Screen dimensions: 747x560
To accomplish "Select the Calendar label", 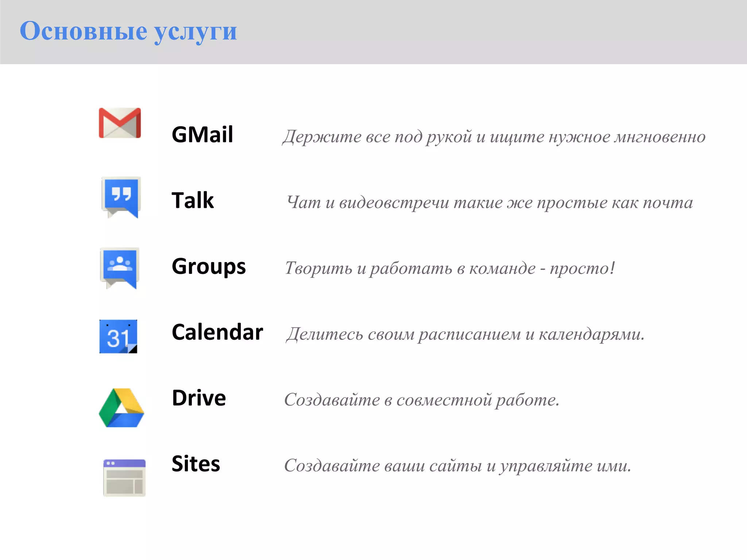I will (217, 332).
